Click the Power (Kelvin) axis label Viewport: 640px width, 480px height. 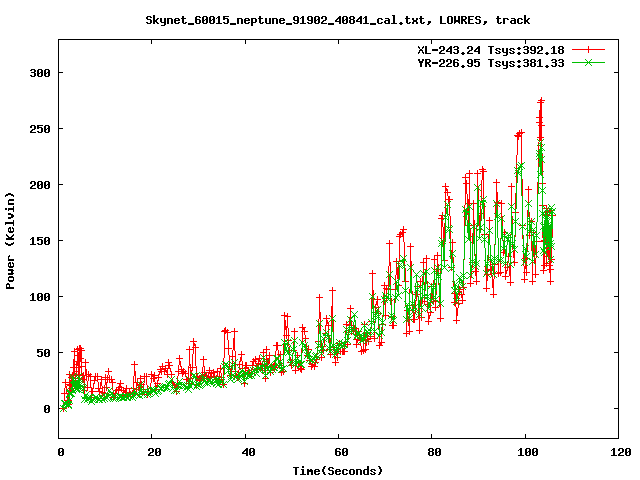[10, 241]
